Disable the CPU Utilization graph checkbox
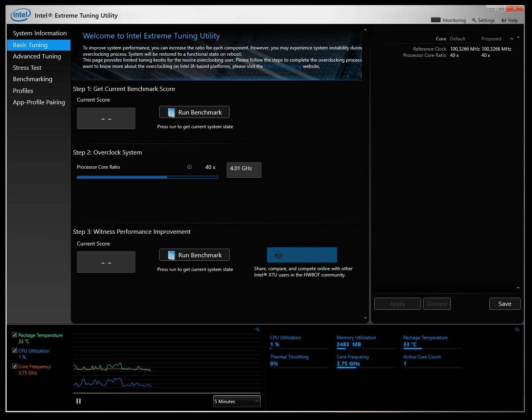The height and width of the screenshot is (420, 532). click(15, 350)
